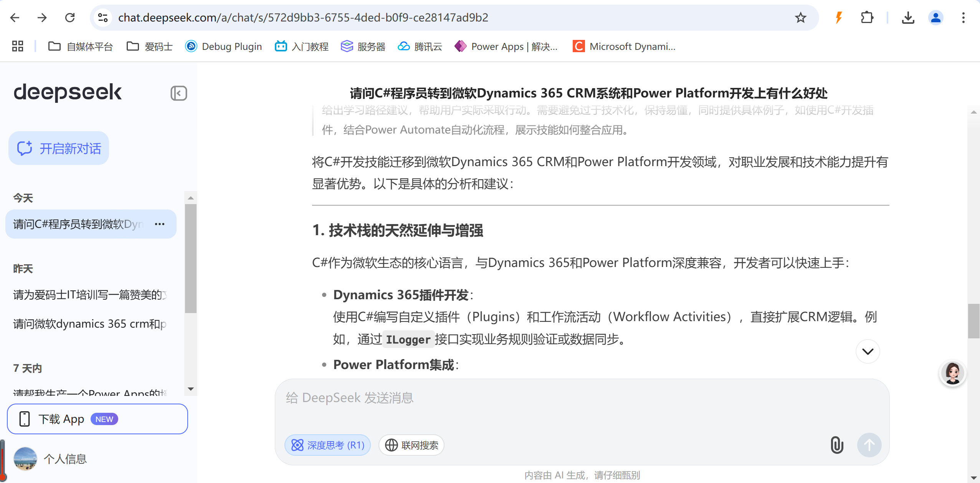
Task: Click the NEW badge on download App
Action: (x=104, y=419)
